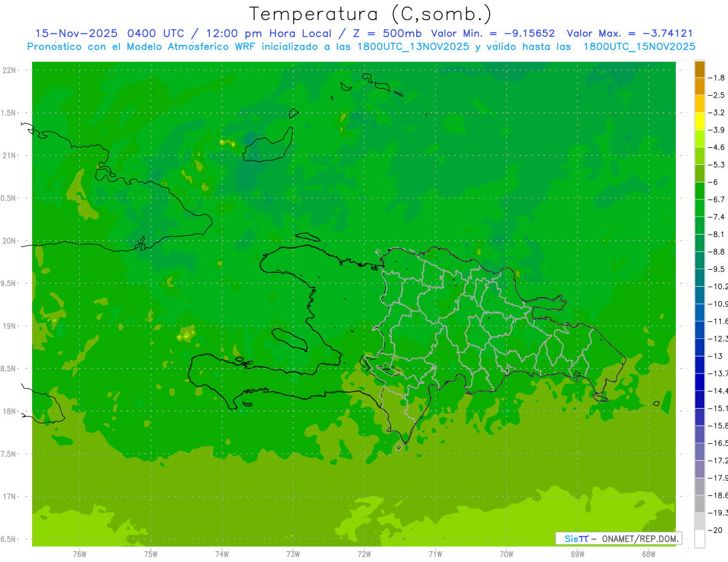Image resolution: width=728 pixels, height=562 pixels.
Task: Select the teal color bar segment between -9.5 and -10.2
Action: pos(699,278)
